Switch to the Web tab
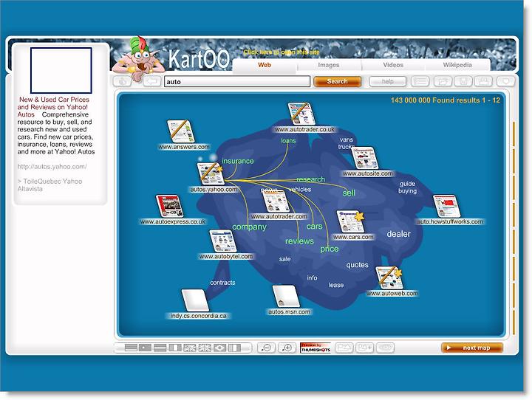The height and width of the screenshot is (400, 532). 265,65
